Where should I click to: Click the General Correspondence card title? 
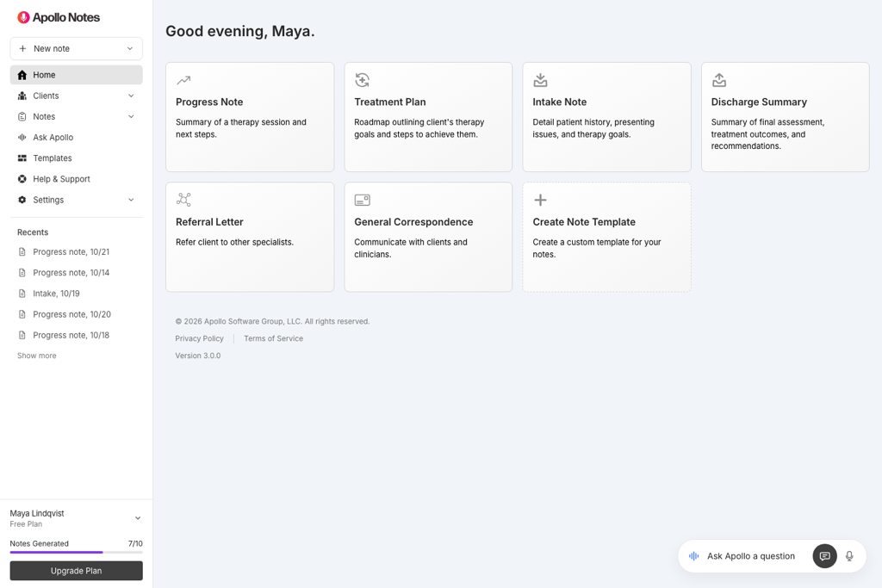point(413,222)
